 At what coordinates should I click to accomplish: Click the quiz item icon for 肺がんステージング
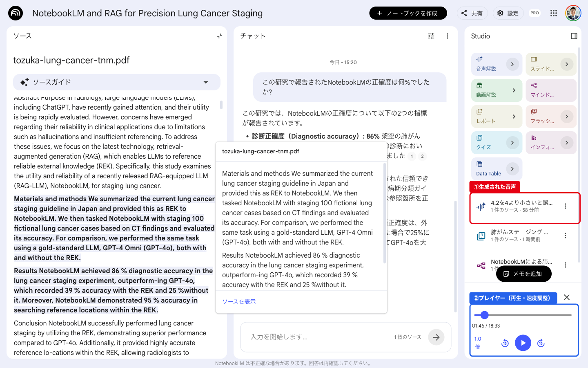coord(481,236)
